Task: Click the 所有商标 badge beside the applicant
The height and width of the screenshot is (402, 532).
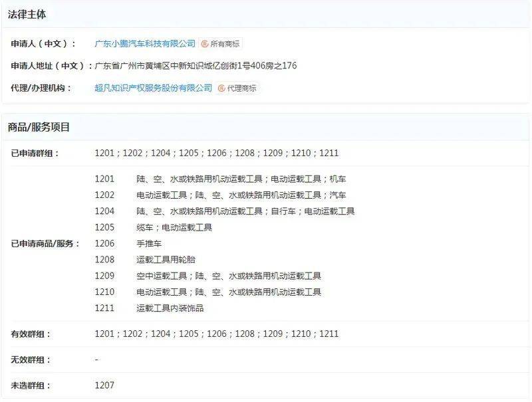Action: (x=221, y=44)
